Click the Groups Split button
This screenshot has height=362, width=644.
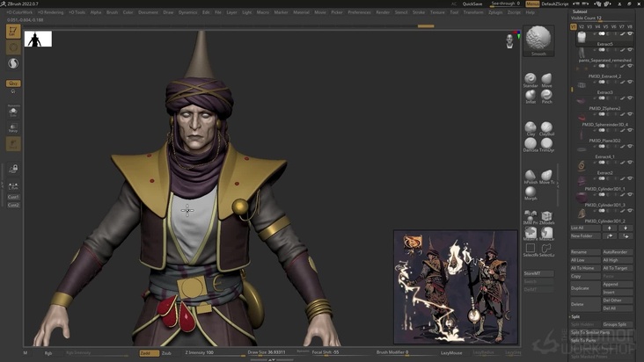point(618,324)
